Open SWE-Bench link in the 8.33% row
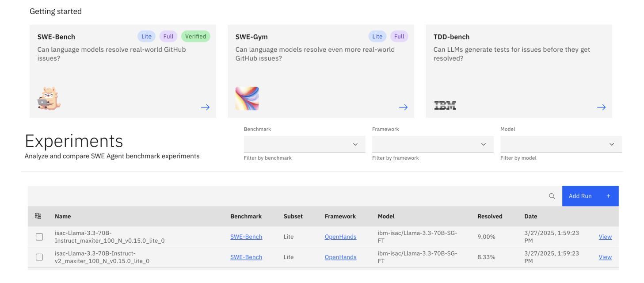 pyautogui.click(x=246, y=257)
